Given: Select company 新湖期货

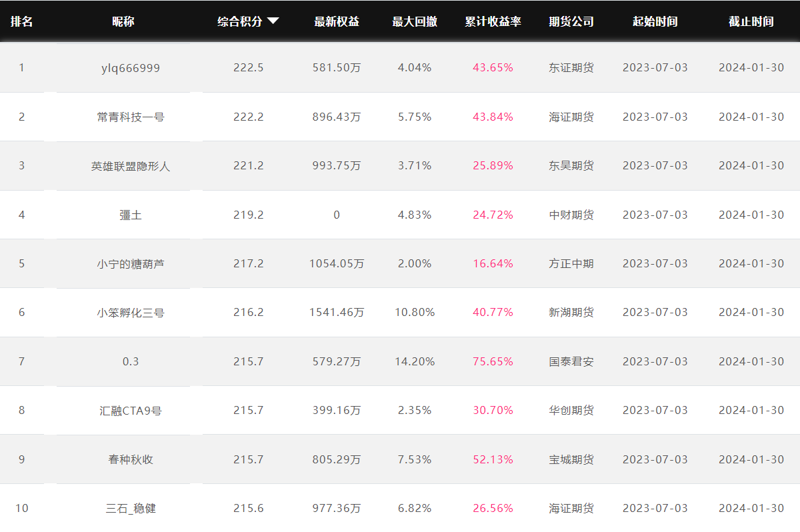Looking at the screenshot, I should 571,312.
